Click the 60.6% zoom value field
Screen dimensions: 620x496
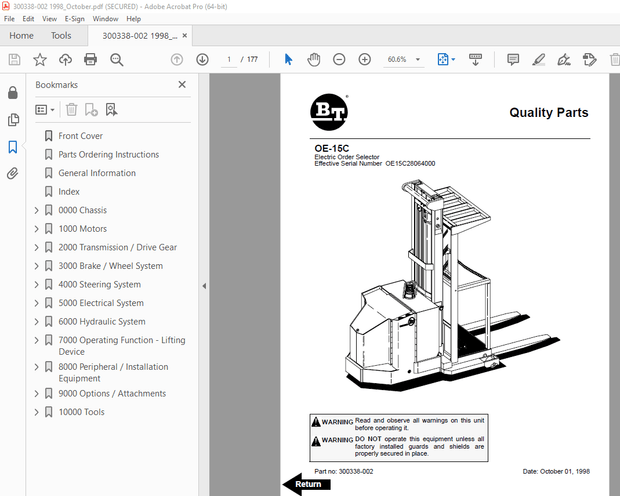tap(397, 60)
